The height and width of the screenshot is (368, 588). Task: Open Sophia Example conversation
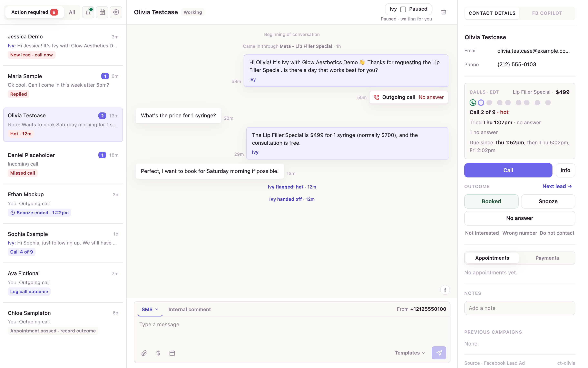(x=63, y=243)
